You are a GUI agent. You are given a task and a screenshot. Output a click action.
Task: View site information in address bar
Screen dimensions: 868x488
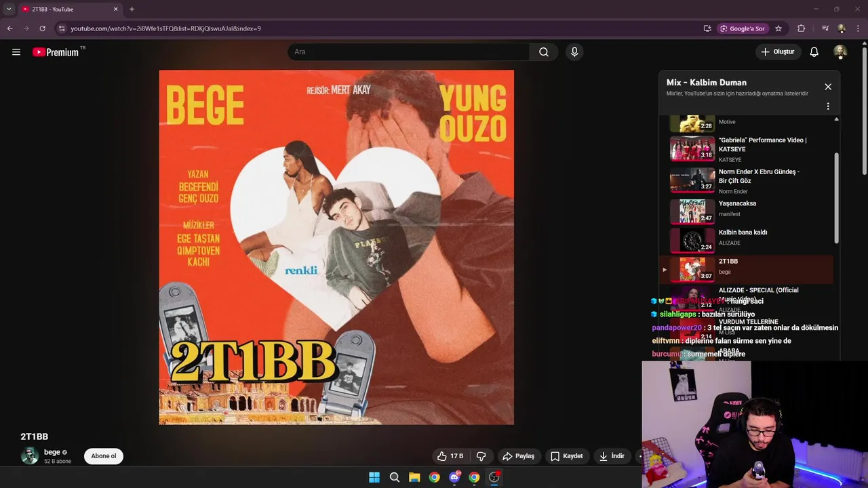(x=62, y=28)
